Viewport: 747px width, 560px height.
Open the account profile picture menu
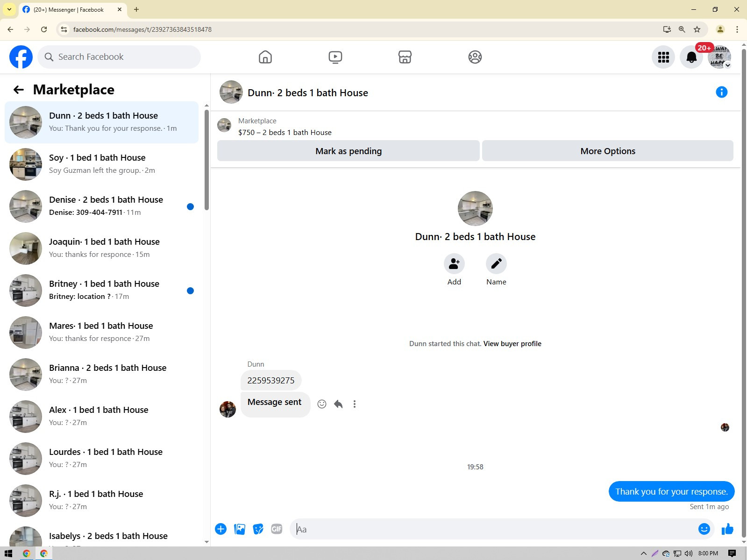point(719,57)
